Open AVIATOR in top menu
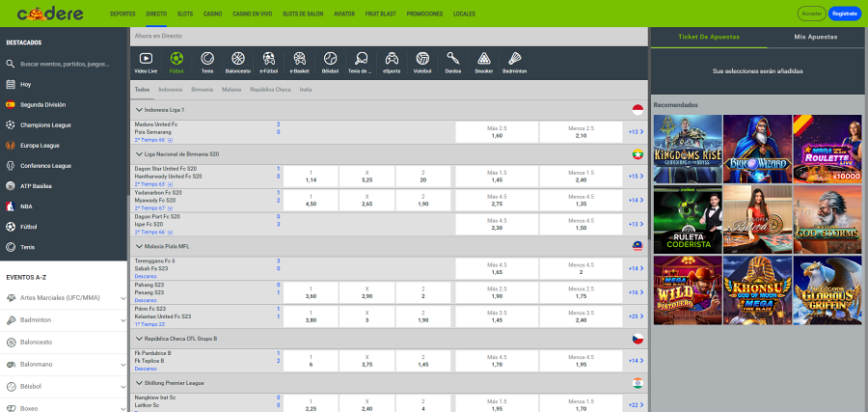Viewport: 868px width, 412px height. click(x=344, y=14)
